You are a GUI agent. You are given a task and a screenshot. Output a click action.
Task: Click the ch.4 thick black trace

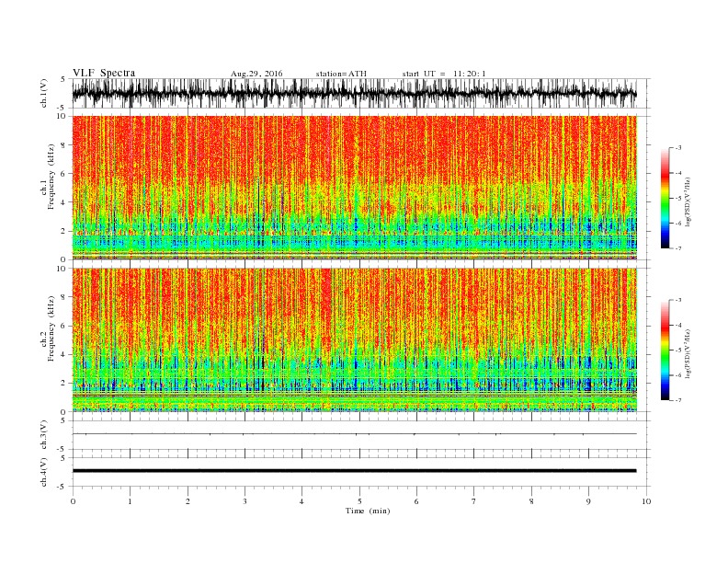[354, 471]
